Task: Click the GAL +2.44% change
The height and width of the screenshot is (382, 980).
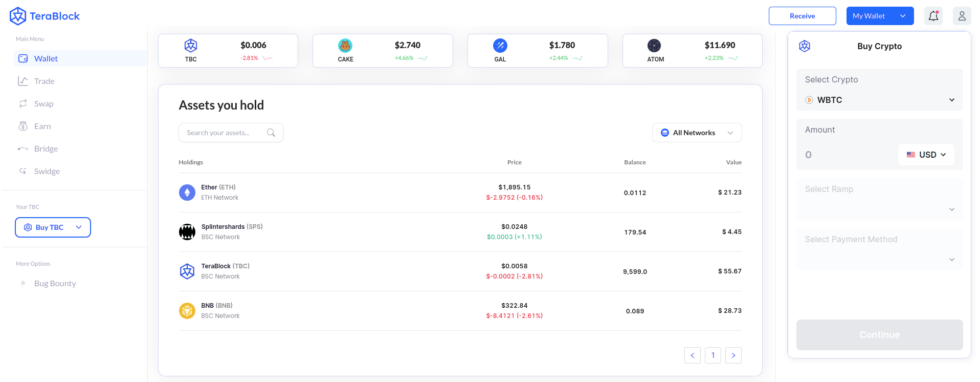Action: tap(559, 58)
